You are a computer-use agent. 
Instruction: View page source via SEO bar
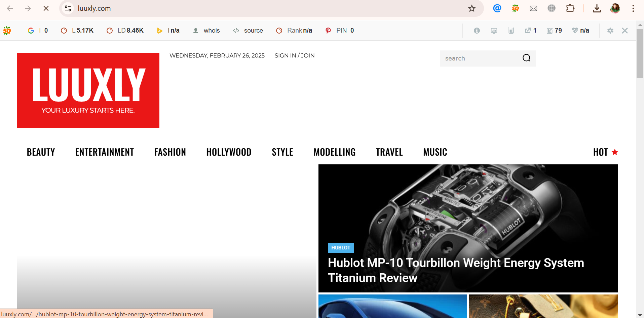(x=248, y=31)
